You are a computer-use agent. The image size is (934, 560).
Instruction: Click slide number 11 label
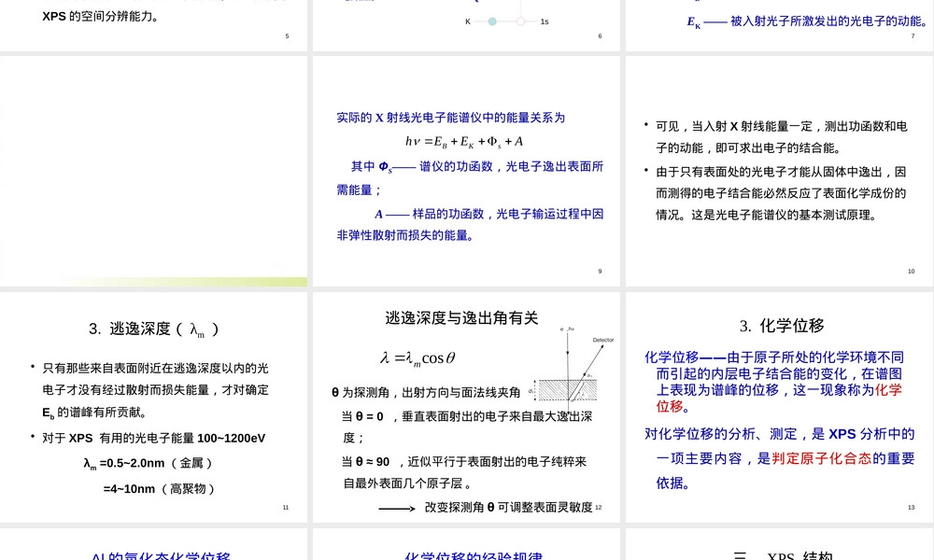pos(286,508)
